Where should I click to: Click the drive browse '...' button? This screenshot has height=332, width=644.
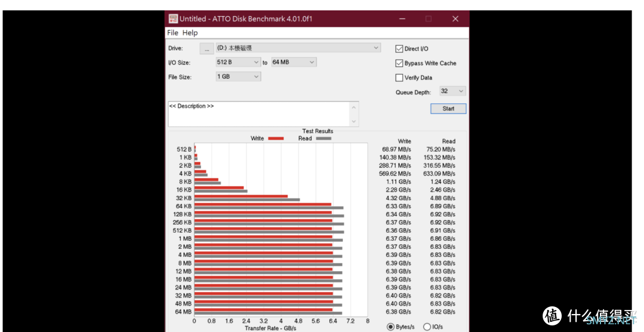(x=206, y=48)
